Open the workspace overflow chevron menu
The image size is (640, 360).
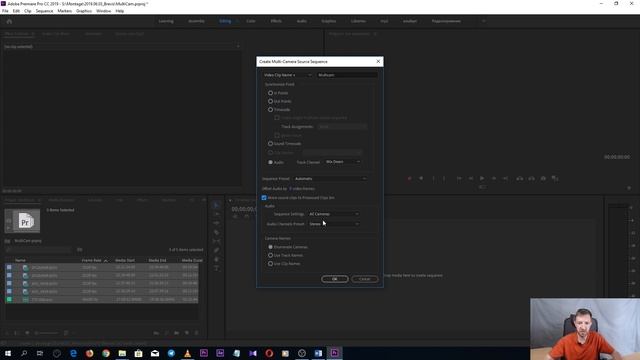click(x=484, y=21)
